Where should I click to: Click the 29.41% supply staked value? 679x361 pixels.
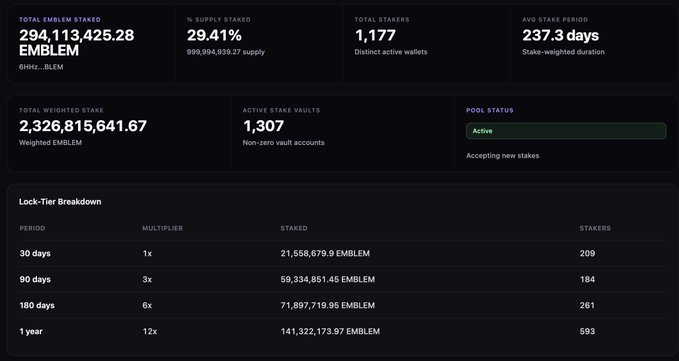[214, 35]
